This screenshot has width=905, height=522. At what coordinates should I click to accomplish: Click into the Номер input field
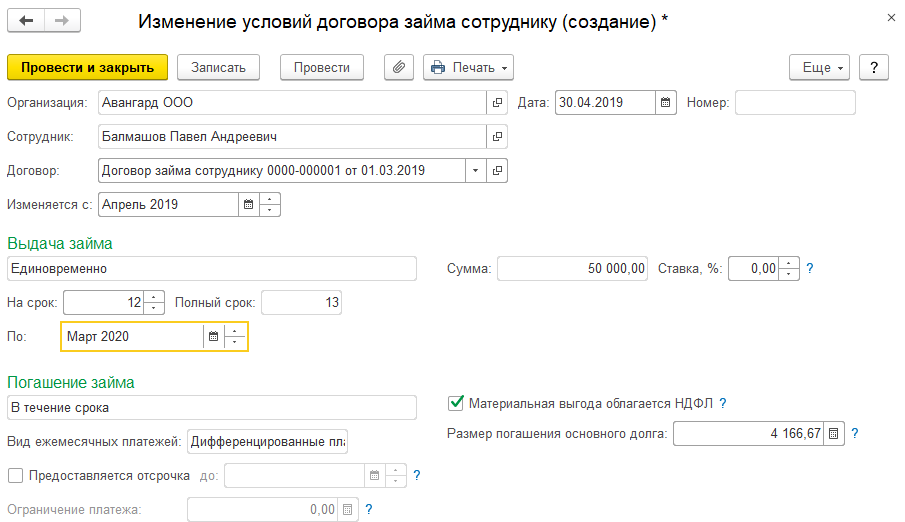(795, 103)
